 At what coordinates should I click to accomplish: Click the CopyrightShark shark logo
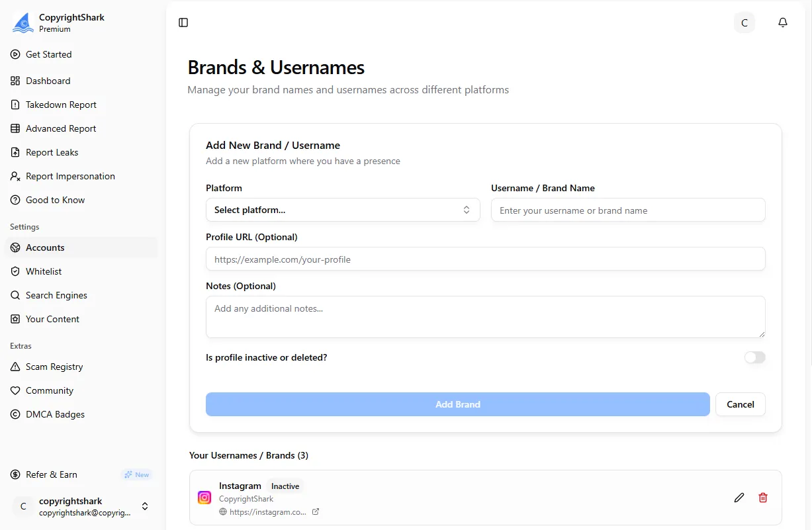(22, 22)
